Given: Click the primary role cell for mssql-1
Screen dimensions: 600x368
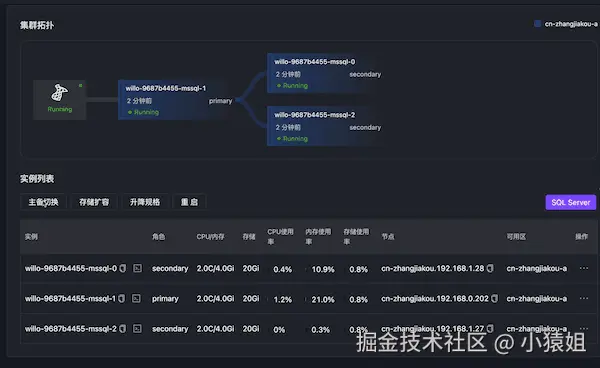Looking at the screenshot, I should coord(165,298).
